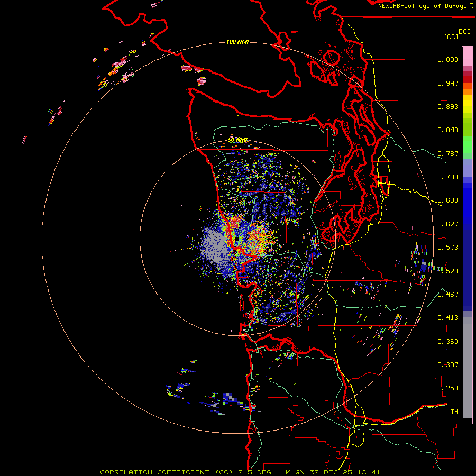Pick the dark navy segment of color bar
Viewport: 476px width, 476px height.
pyautogui.click(x=467, y=267)
